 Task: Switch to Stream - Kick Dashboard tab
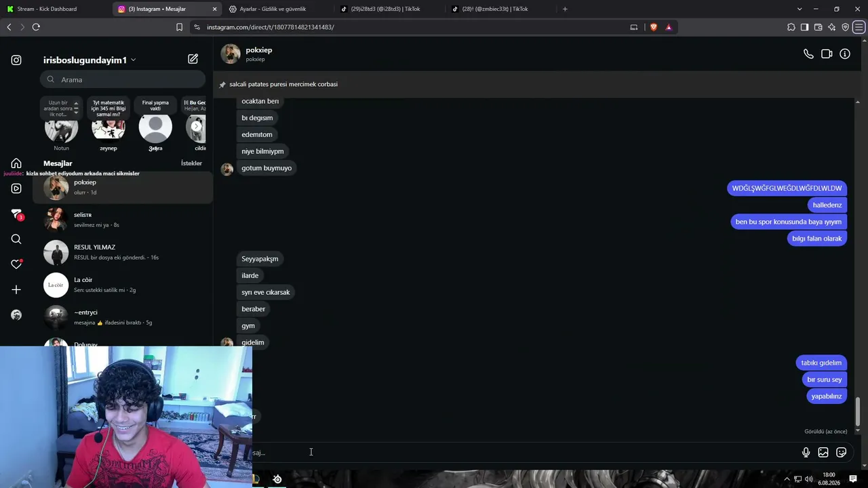[x=54, y=9]
